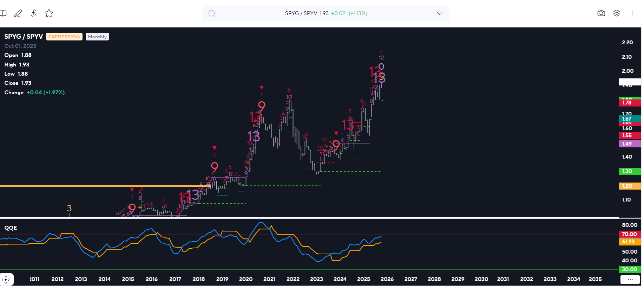Viewport: 644px width, 287px height.
Task: Click the ellipsis button at bottom-right
Action: point(630,280)
